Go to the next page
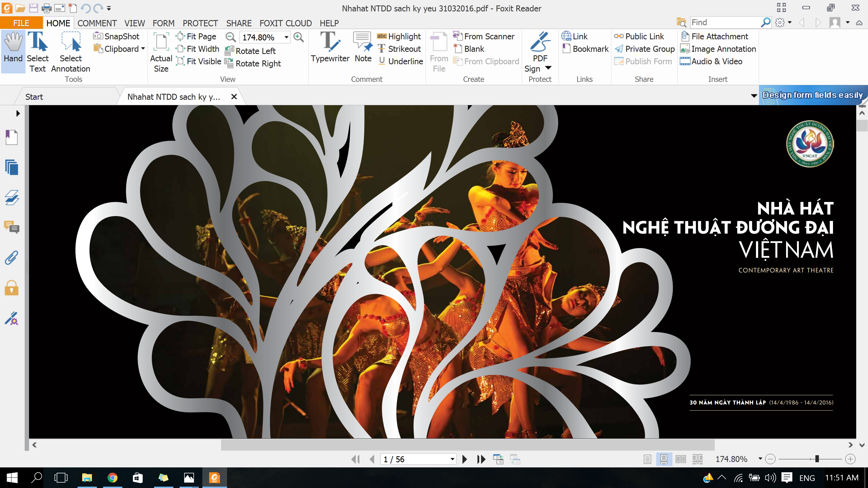Viewport: 868px width, 488px height. click(x=465, y=459)
